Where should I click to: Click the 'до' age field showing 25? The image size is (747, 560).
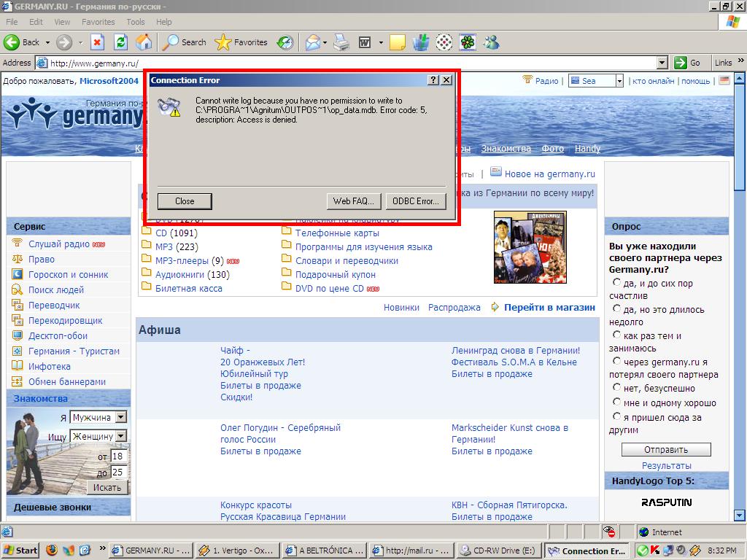tap(117, 472)
